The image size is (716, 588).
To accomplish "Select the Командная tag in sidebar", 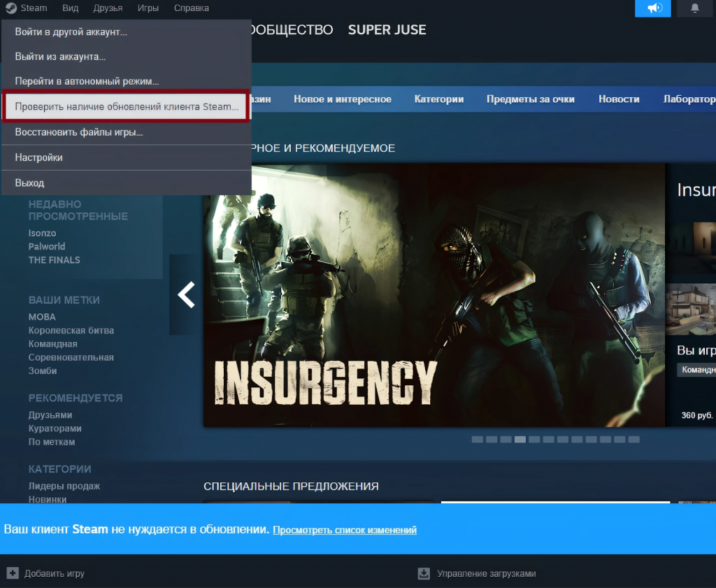I will (x=52, y=344).
